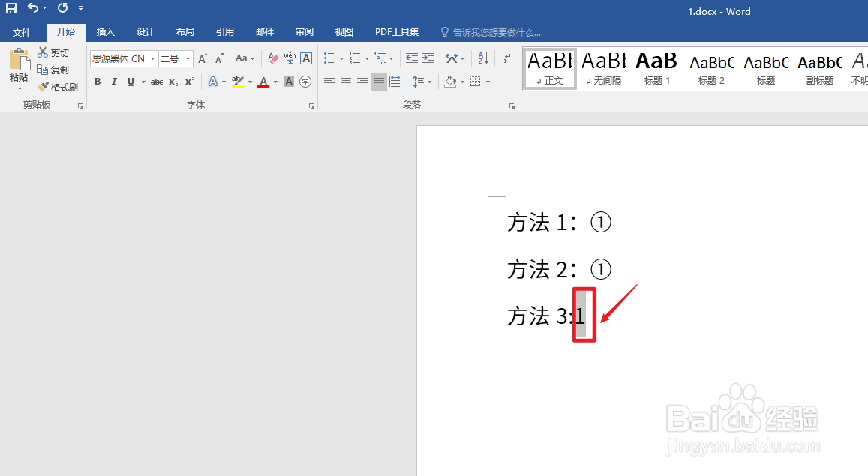Apply red font color
Viewport: 868px width, 476px height.
click(263, 82)
